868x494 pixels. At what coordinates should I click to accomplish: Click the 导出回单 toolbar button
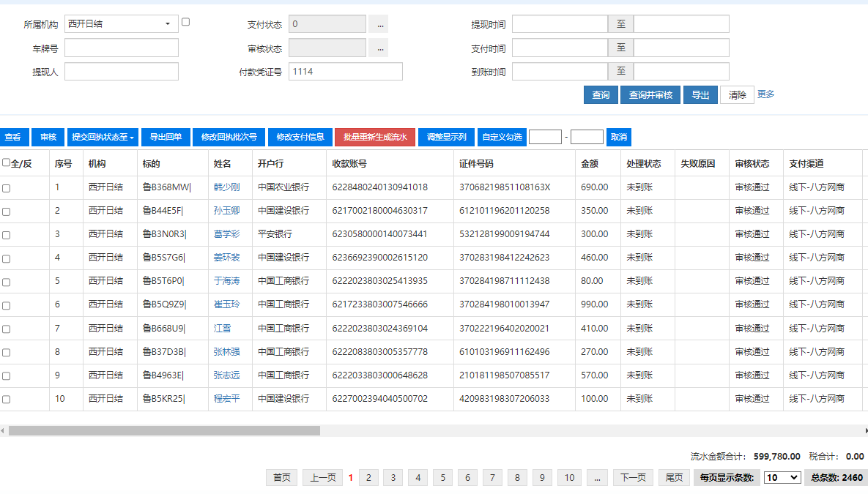(166, 137)
